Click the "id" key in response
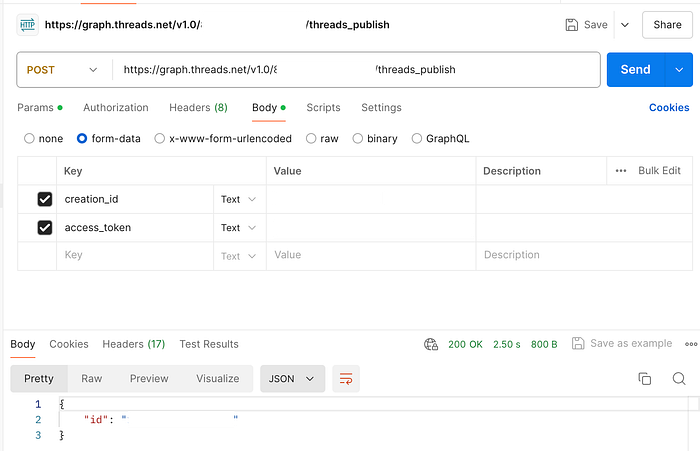The image size is (700, 451). pyautogui.click(x=96, y=419)
